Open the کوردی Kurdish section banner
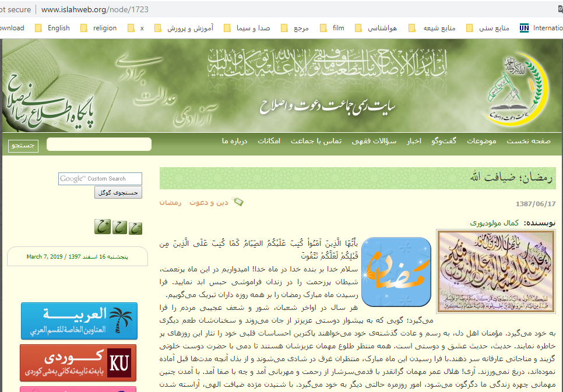563x392 pixels. point(78,362)
